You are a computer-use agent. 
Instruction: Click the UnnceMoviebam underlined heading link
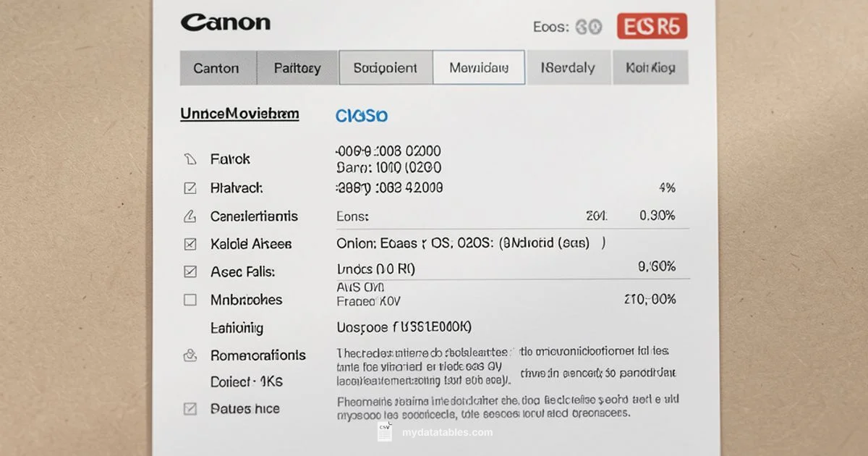coord(239,114)
